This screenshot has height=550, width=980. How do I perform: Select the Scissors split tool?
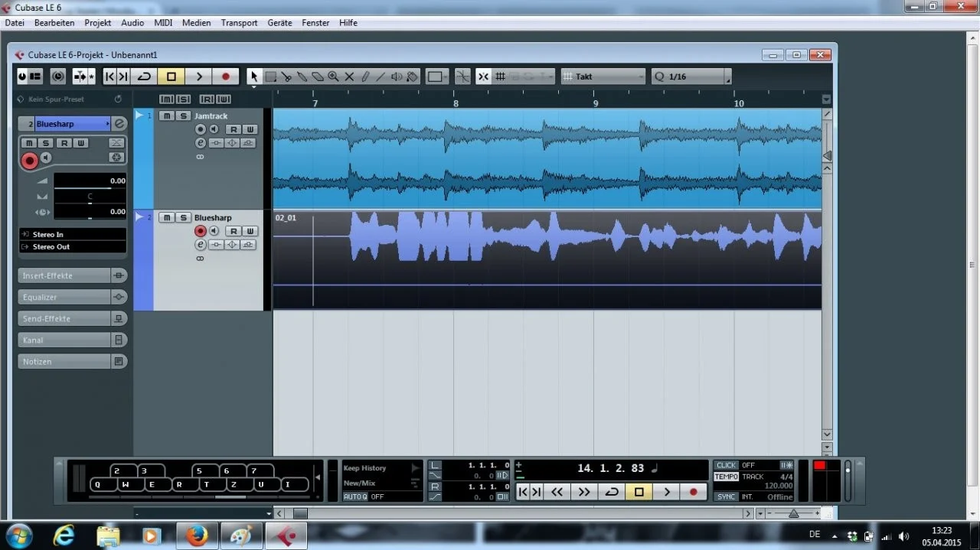(286, 76)
